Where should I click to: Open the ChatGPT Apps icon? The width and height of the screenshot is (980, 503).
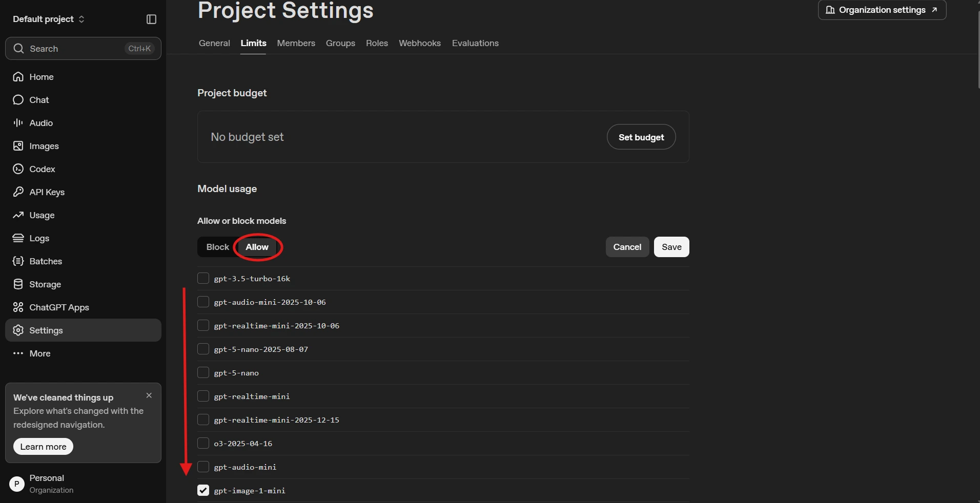point(18,307)
